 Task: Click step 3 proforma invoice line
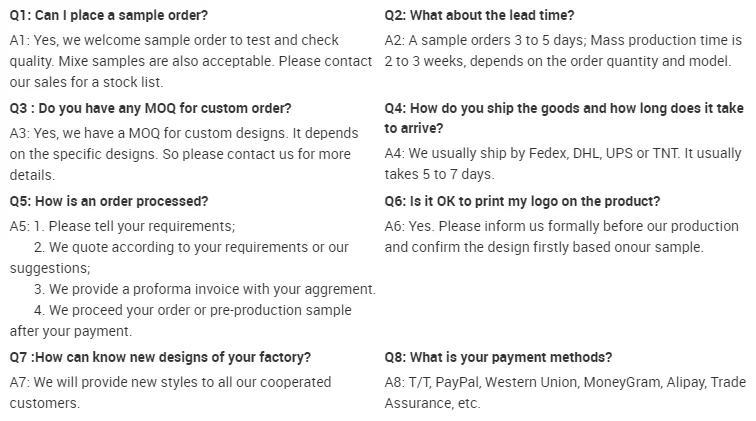pos(205,289)
